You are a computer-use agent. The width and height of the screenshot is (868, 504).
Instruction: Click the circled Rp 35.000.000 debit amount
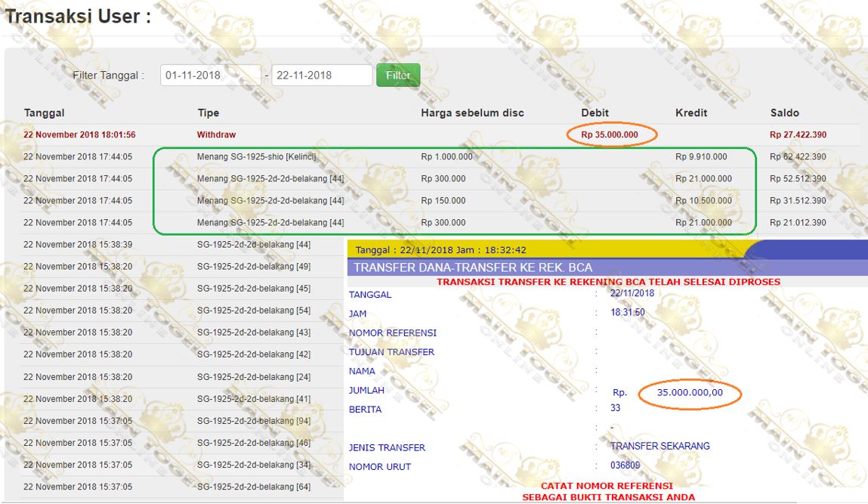click(x=610, y=135)
